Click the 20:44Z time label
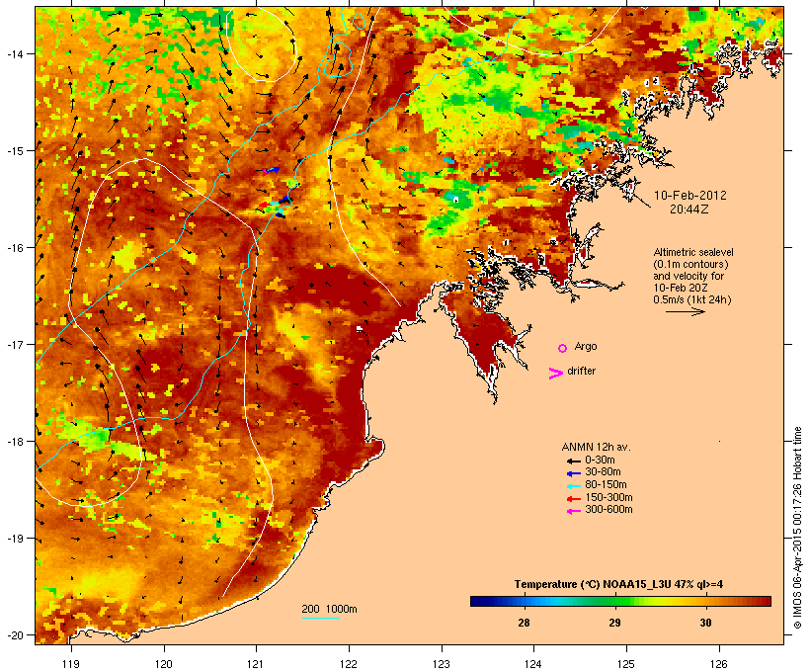 click(689, 210)
